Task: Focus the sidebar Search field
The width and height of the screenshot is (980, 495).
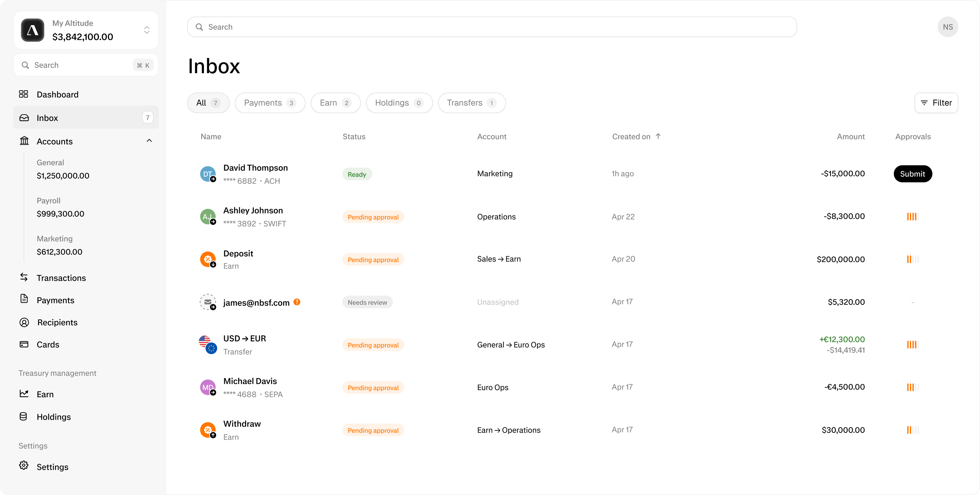Action: (x=86, y=65)
